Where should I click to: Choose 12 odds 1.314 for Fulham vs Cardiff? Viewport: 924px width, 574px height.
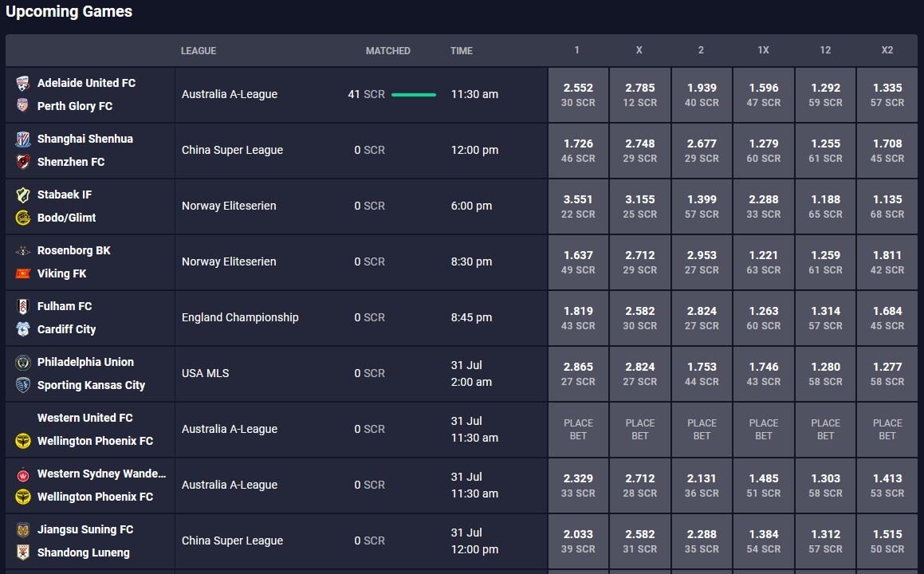(826, 318)
